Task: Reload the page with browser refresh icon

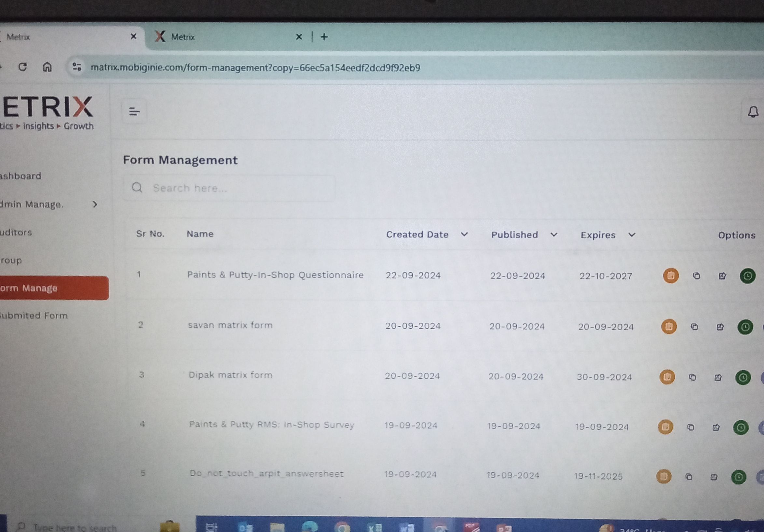Action: coord(22,67)
